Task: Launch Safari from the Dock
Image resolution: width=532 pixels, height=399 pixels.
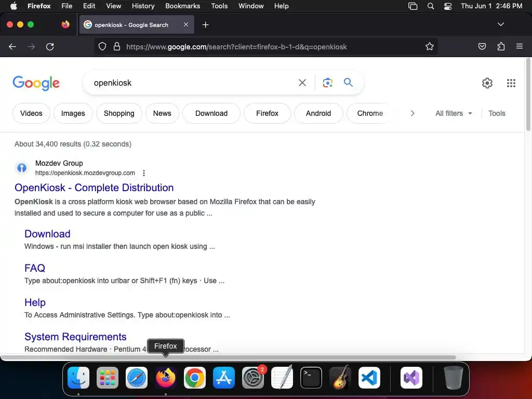Action: point(137,378)
